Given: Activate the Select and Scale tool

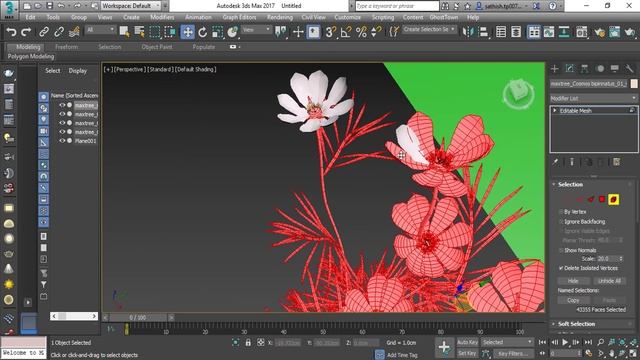Looking at the screenshot, I should [x=218, y=32].
